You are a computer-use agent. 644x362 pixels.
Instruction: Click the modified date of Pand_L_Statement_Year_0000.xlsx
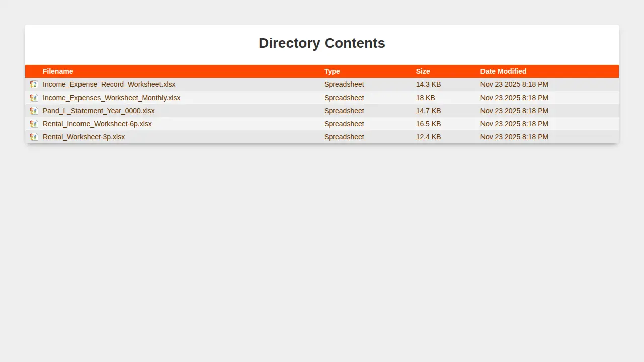tap(514, 111)
